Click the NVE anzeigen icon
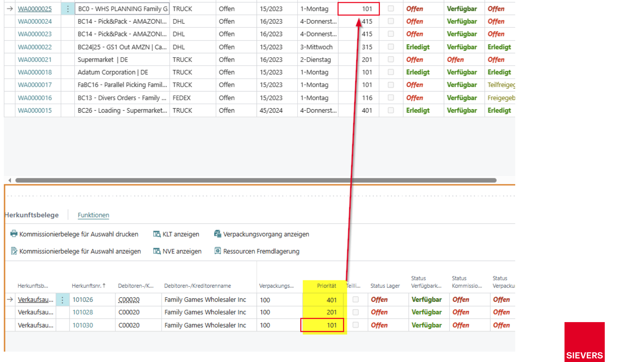The image size is (644, 362). pyautogui.click(x=157, y=251)
